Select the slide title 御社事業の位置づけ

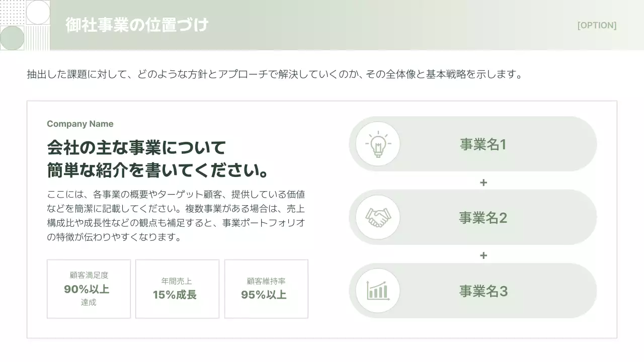[x=137, y=25]
